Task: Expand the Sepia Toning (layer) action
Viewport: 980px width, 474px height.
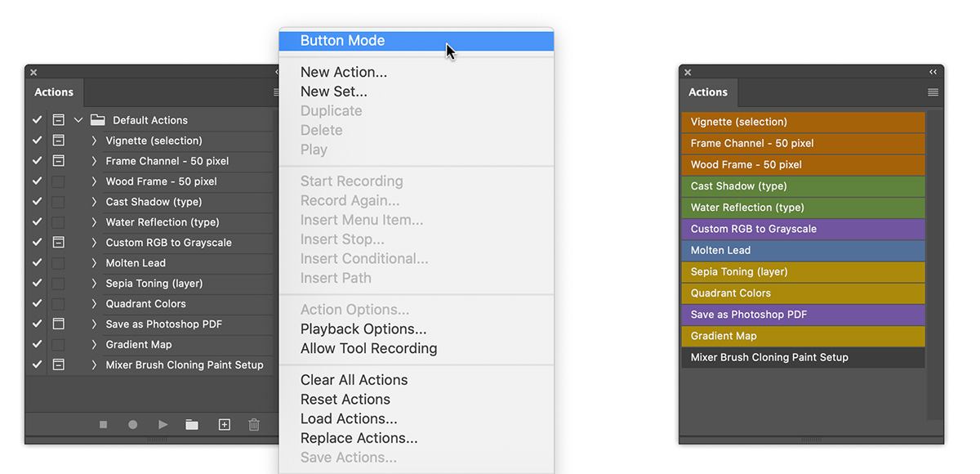Action: (x=96, y=283)
